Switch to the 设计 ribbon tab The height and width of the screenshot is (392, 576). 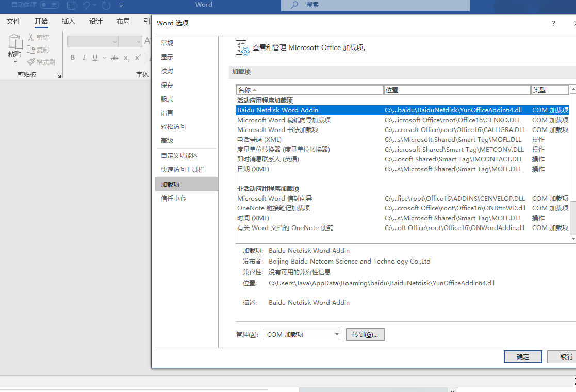tap(95, 21)
